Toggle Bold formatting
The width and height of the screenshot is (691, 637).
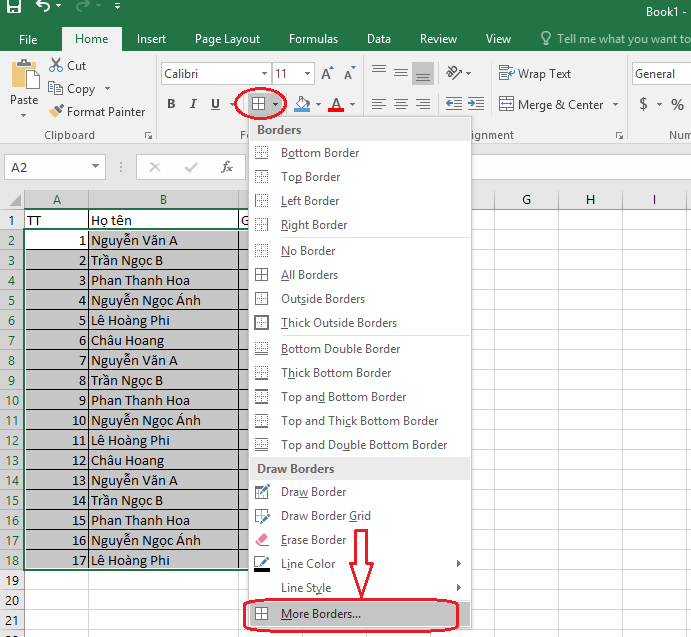[171, 104]
